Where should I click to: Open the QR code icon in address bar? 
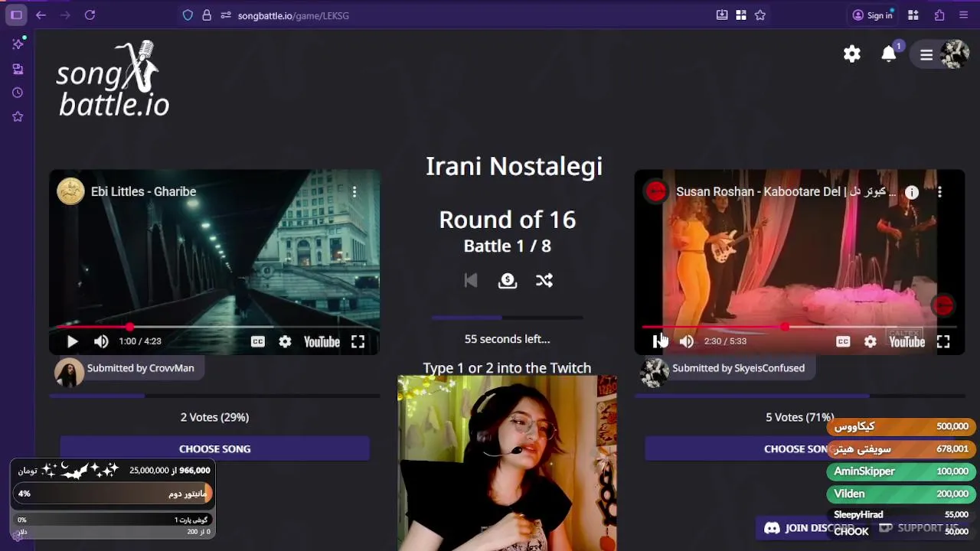[x=740, y=15]
